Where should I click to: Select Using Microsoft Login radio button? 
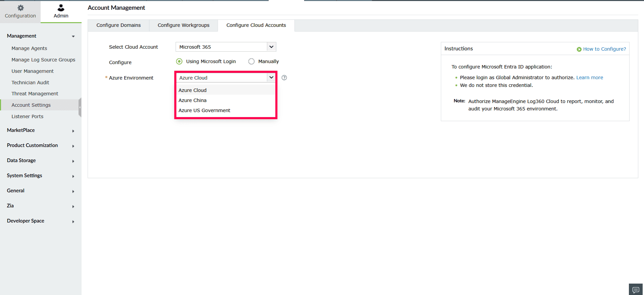coord(179,61)
